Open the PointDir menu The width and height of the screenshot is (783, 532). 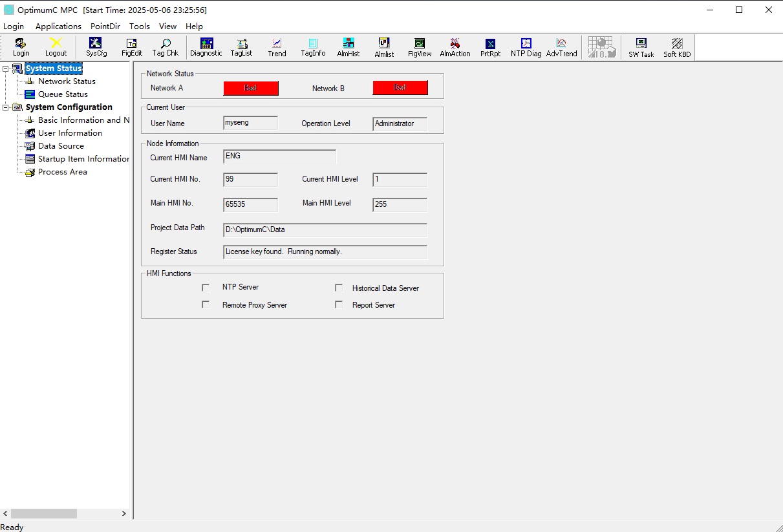coord(105,27)
